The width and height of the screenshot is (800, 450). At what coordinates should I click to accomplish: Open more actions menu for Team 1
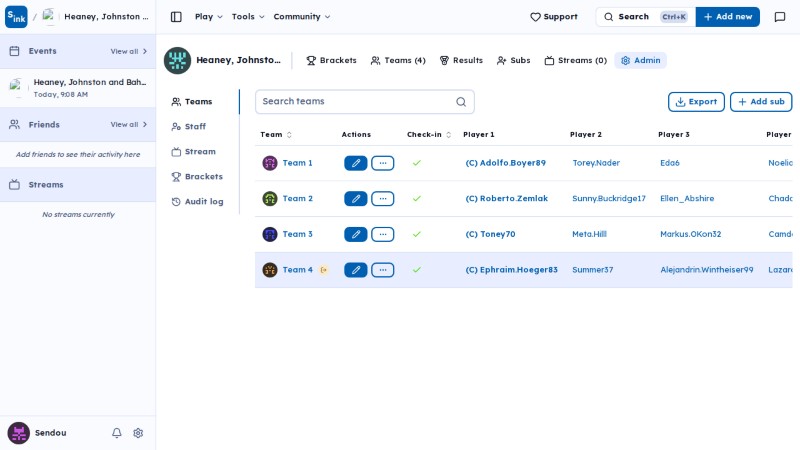click(x=383, y=163)
